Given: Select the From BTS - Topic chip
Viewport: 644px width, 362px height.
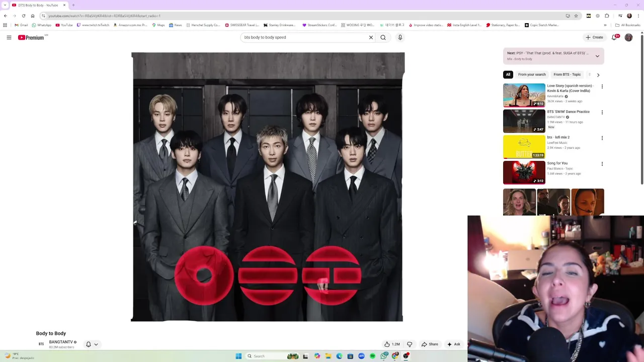Looking at the screenshot, I should point(567,74).
